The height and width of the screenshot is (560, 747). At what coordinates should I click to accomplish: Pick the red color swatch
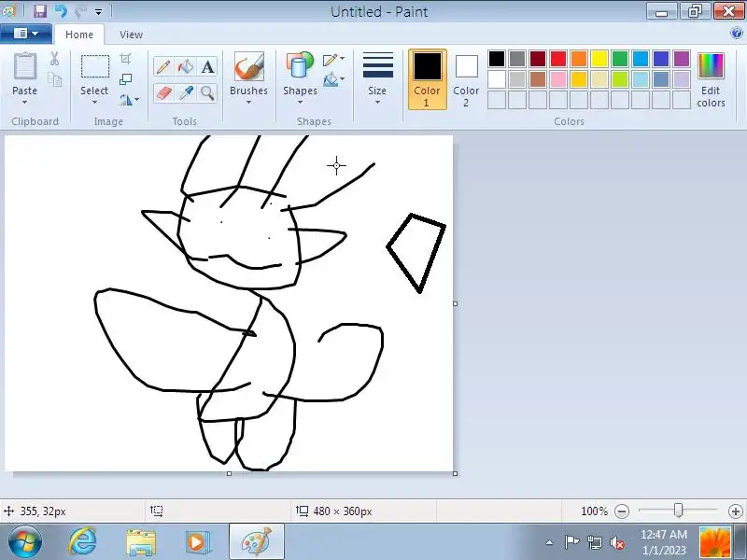click(557, 59)
